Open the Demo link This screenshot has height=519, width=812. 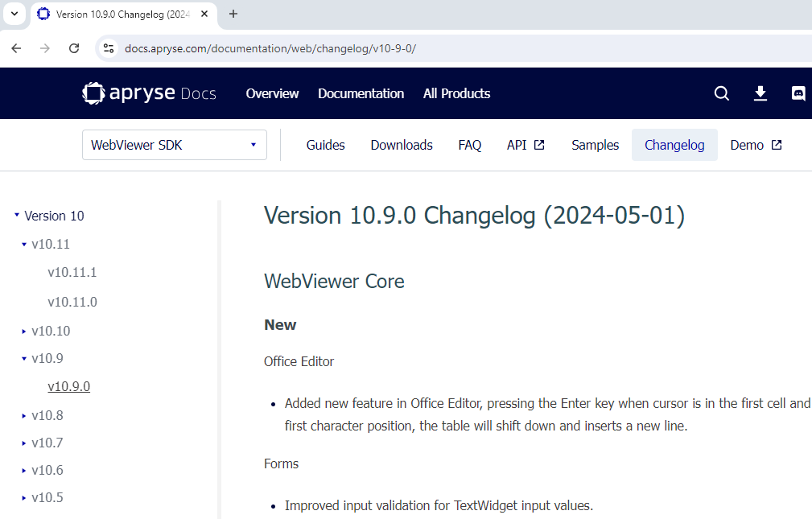[756, 145]
